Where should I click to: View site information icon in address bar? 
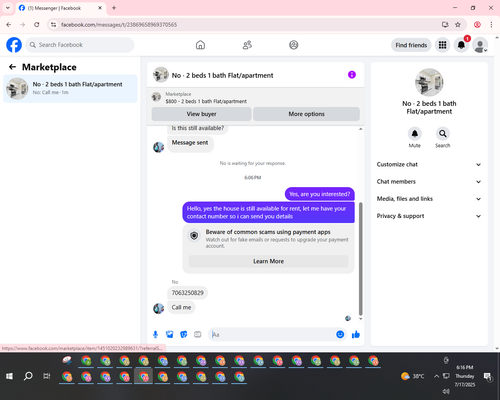[x=53, y=25]
